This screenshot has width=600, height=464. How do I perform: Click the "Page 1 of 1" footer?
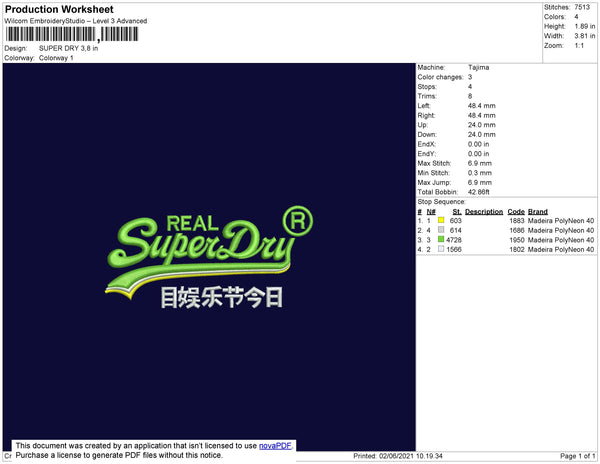pos(577,456)
